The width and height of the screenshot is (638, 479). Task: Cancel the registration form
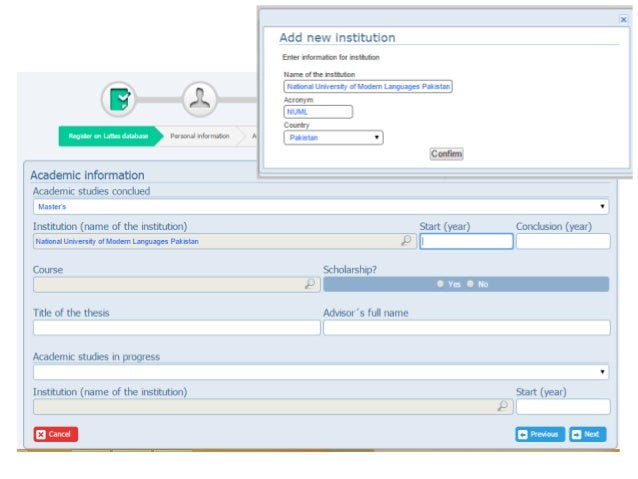pos(56,434)
